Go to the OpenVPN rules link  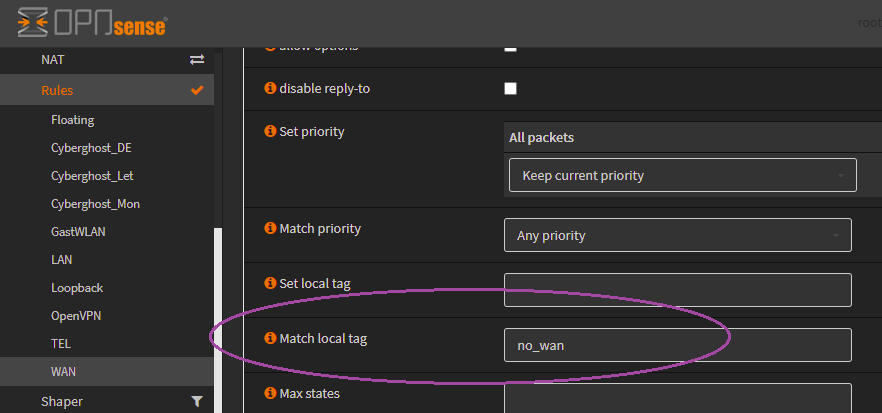[76, 316]
